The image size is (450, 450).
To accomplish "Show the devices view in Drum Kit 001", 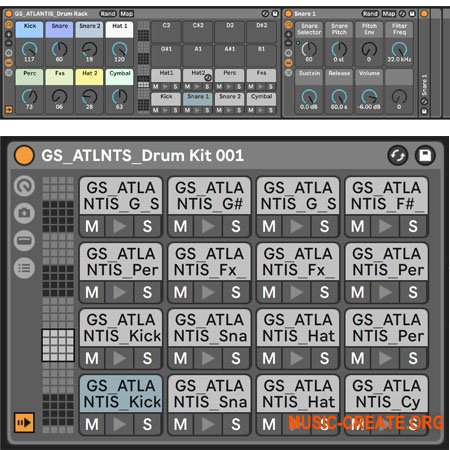I will tap(24, 240).
